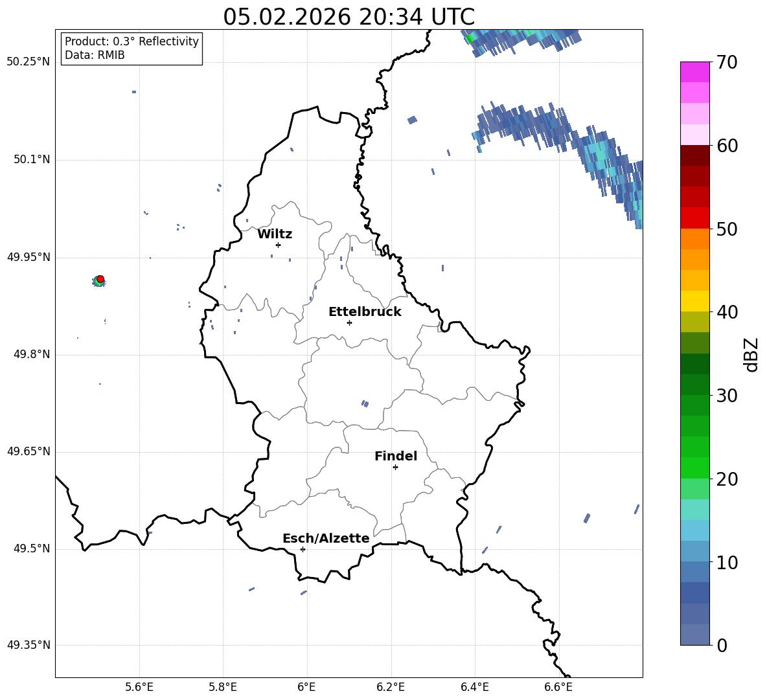Click the 50.1°N latitude label
The width and height of the screenshot is (767, 700).
tap(32, 160)
